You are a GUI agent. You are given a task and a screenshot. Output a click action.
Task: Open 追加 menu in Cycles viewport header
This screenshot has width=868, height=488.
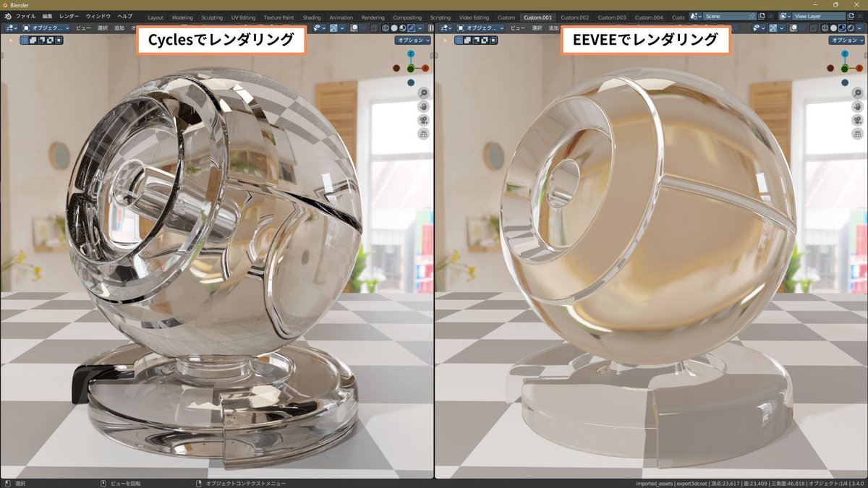(x=119, y=28)
